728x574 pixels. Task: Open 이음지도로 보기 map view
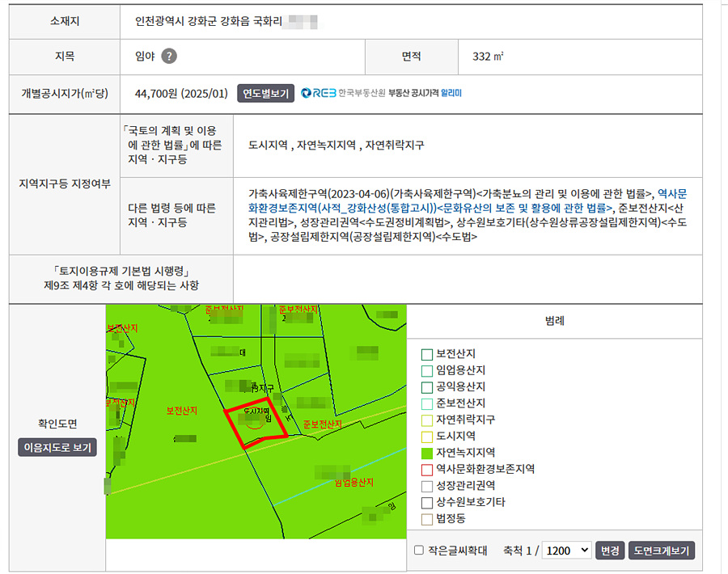[57, 447]
